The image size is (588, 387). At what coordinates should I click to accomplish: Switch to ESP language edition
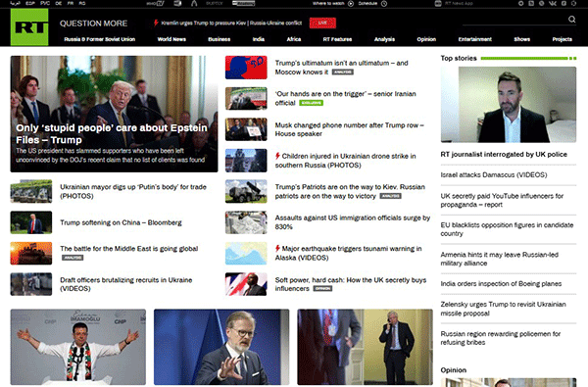pyautogui.click(x=30, y=3)
